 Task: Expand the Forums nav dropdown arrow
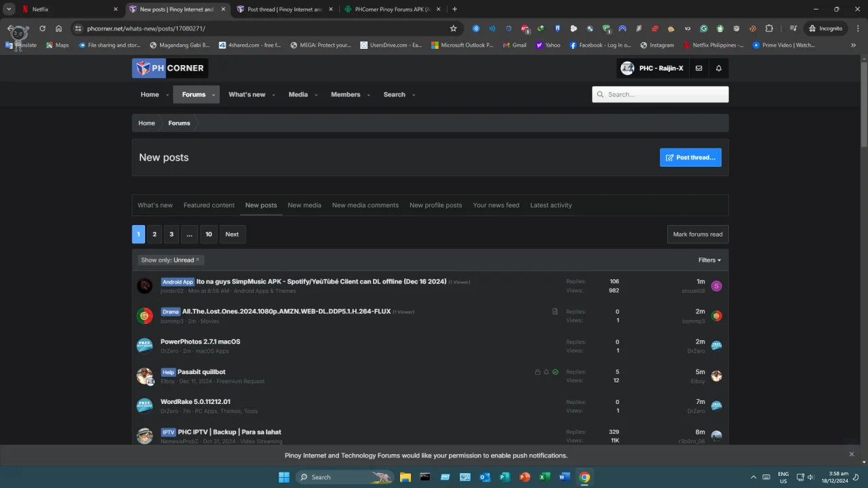[x=214, y=95]
